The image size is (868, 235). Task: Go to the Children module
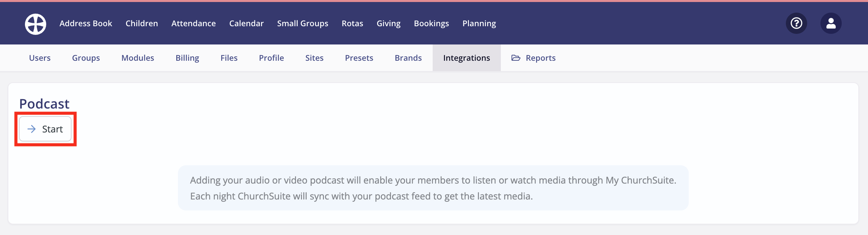[x=142, y=24]
